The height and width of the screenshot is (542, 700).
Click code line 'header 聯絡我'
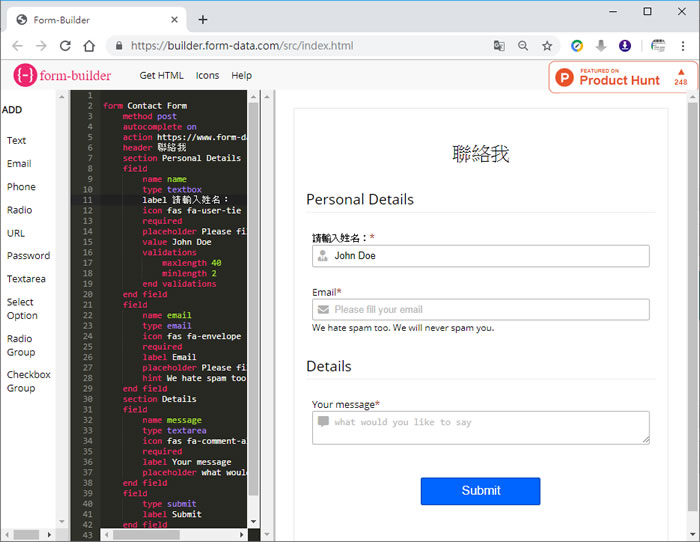pyautogui.click(x=154, y=147)
